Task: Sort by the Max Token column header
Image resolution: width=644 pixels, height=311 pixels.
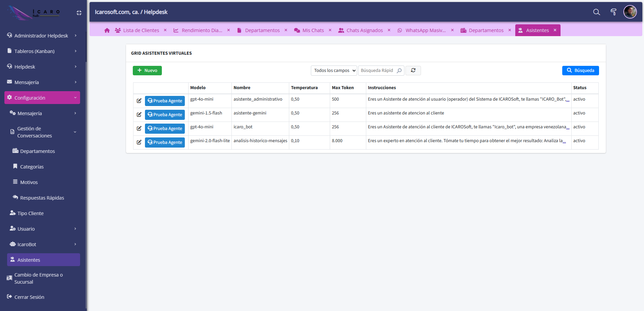Action: [343, 87]
